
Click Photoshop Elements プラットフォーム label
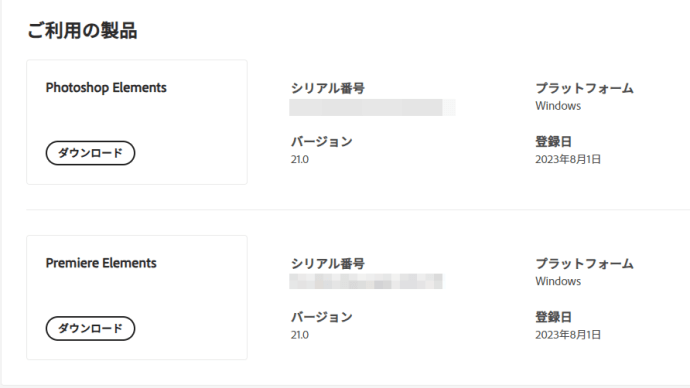(x=584, y=88)
